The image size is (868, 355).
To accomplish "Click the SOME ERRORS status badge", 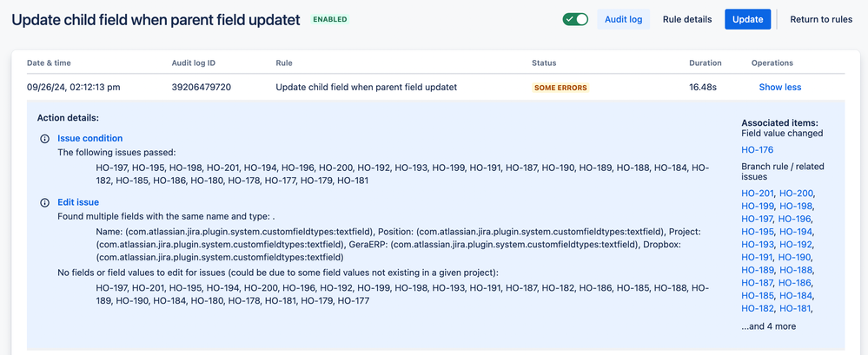I will click(x=560, y=88).
